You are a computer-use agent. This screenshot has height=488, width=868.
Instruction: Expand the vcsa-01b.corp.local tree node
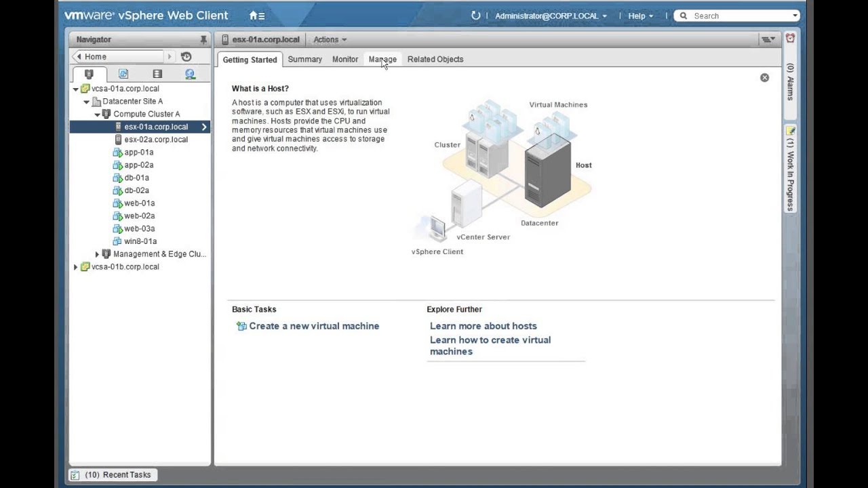coord(75,267)
